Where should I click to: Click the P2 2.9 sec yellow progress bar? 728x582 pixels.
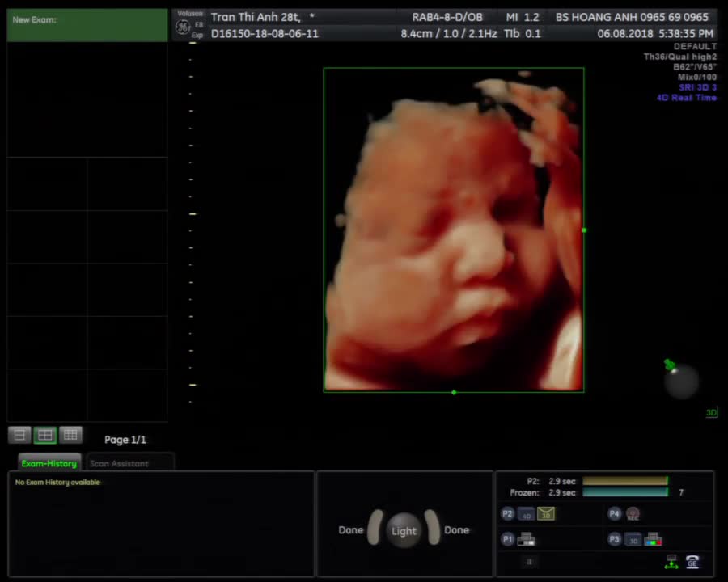625,481
